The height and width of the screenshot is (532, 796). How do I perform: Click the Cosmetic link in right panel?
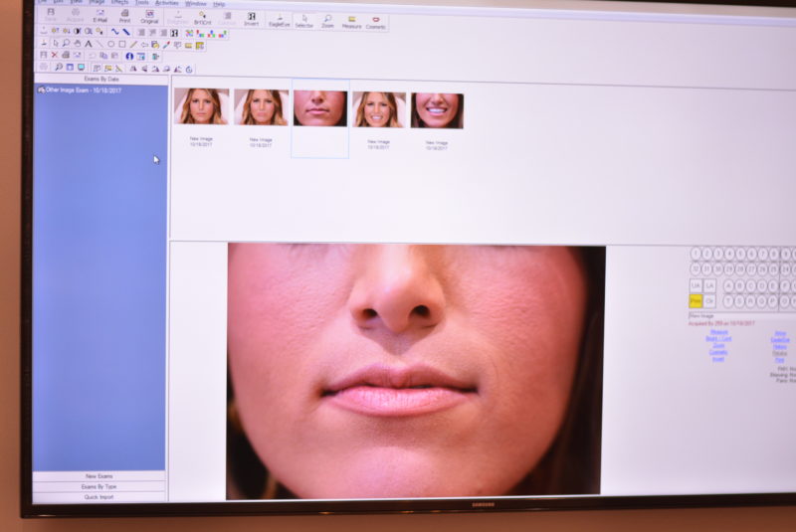(717, 352)
